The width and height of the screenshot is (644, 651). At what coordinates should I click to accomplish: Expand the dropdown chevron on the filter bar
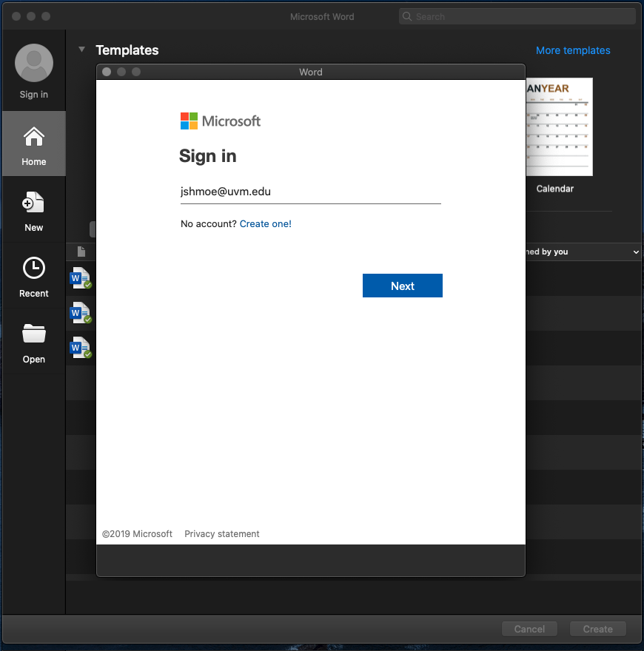pyautogui.click(x=635, y=252)
